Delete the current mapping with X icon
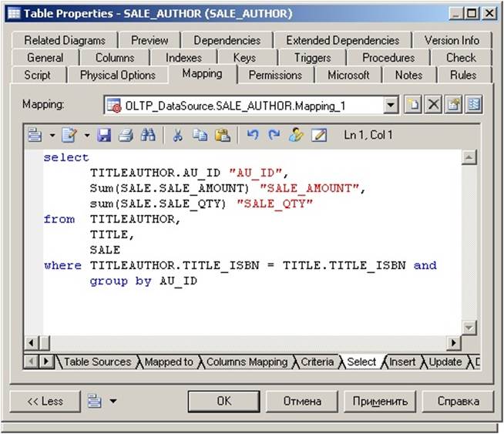 tap(433, 105)
